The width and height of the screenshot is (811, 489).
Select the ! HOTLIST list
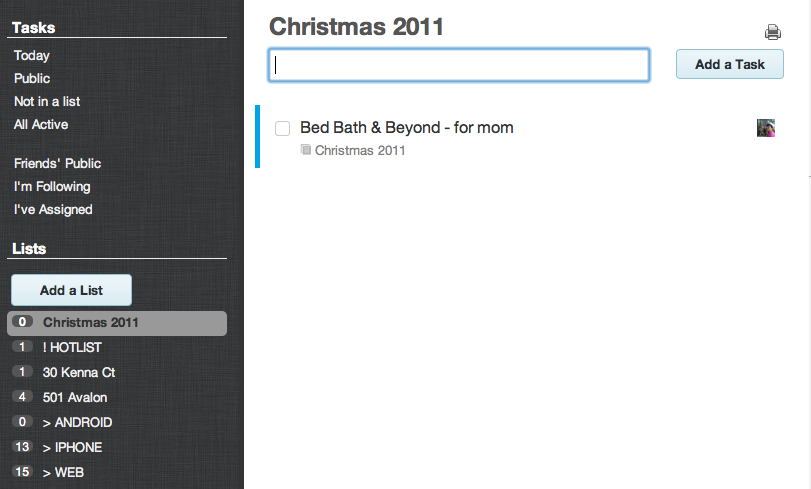[72, 347]
